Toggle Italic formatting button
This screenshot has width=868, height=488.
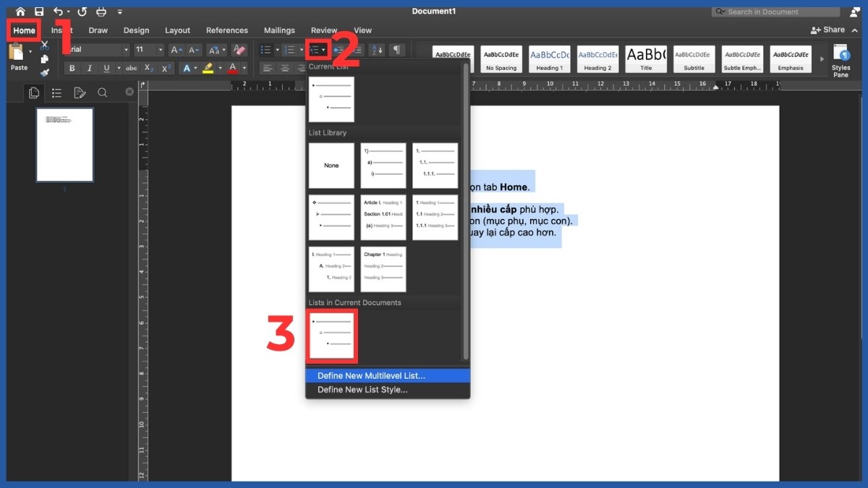tap(90, 68)
